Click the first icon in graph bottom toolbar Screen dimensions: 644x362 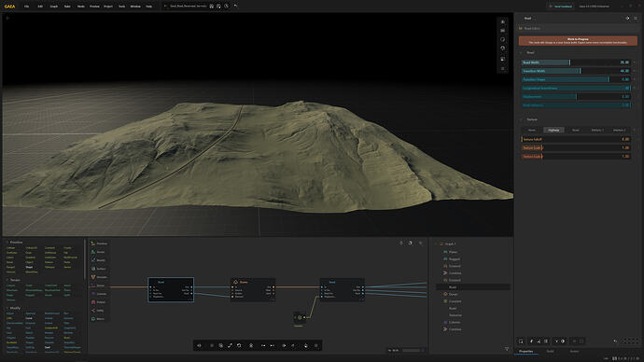point(199,345)
